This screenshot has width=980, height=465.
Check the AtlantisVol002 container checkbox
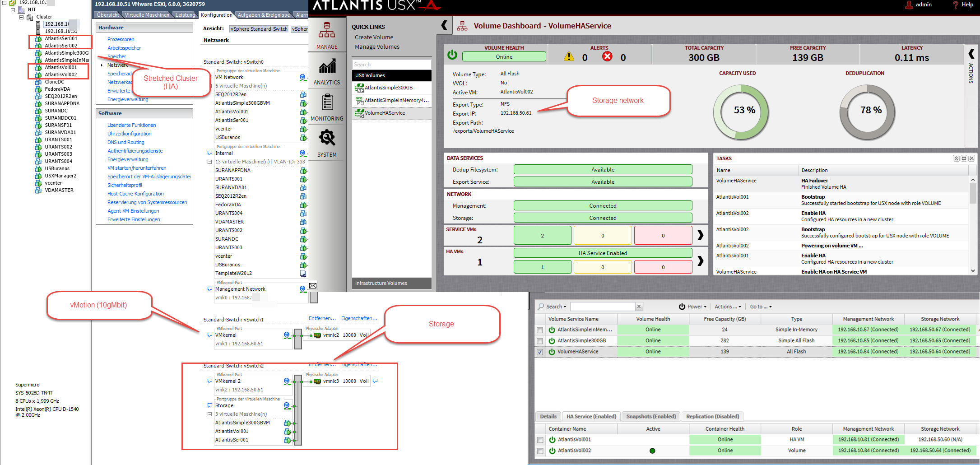[x=540, y=451]
